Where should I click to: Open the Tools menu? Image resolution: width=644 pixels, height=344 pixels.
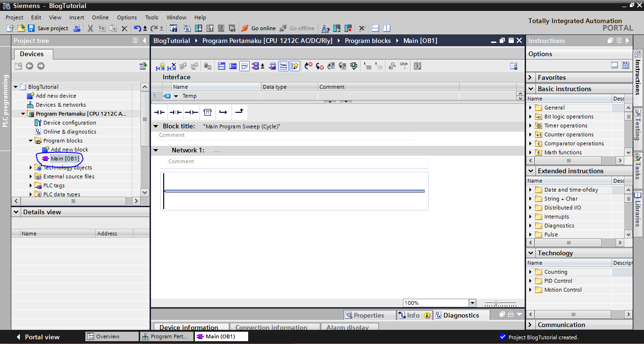(152, 17)
